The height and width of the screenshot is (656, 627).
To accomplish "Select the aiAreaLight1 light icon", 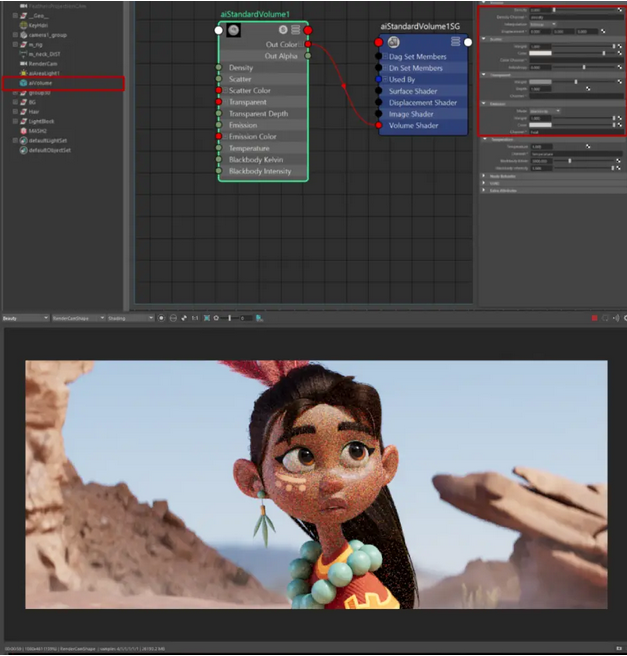I will (24, 73).
